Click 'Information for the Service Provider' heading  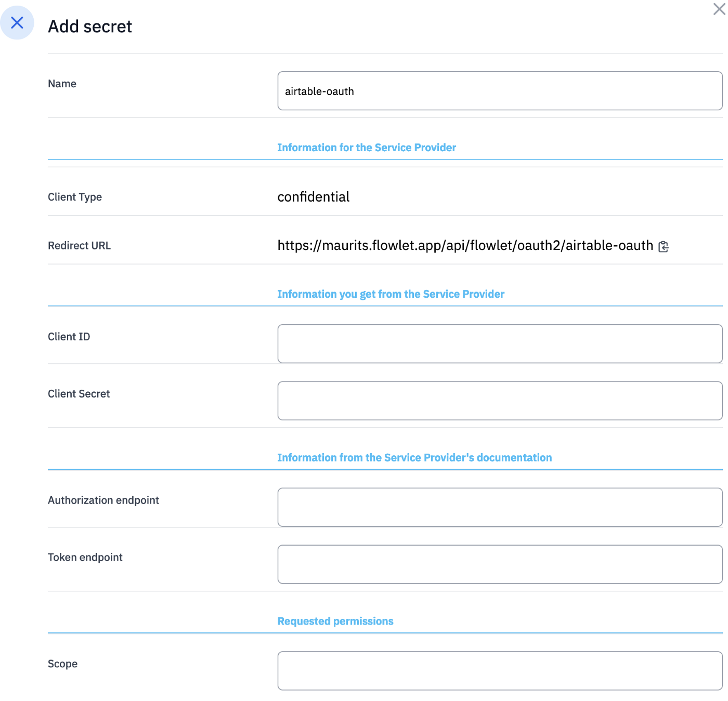(367, 148)
